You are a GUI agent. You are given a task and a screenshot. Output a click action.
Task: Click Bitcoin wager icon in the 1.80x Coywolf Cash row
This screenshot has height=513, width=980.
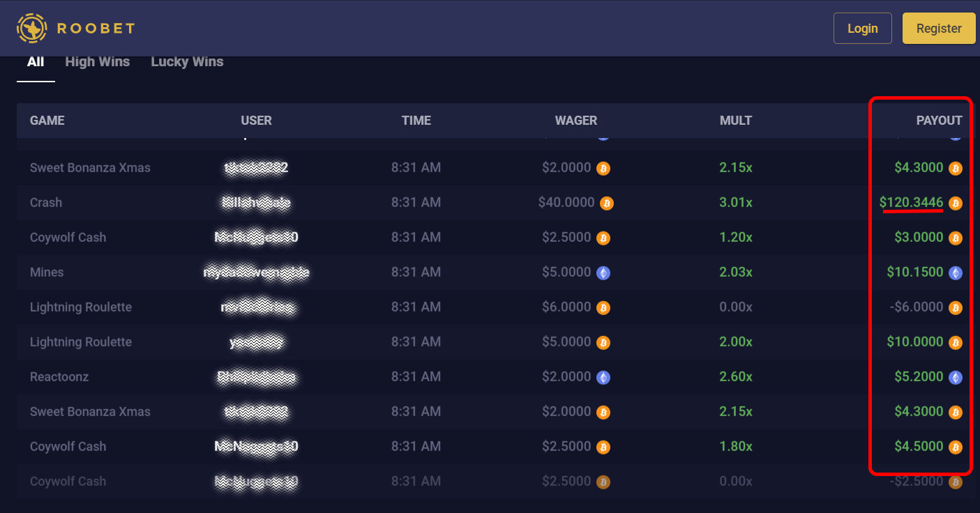(x=603, y=447)
